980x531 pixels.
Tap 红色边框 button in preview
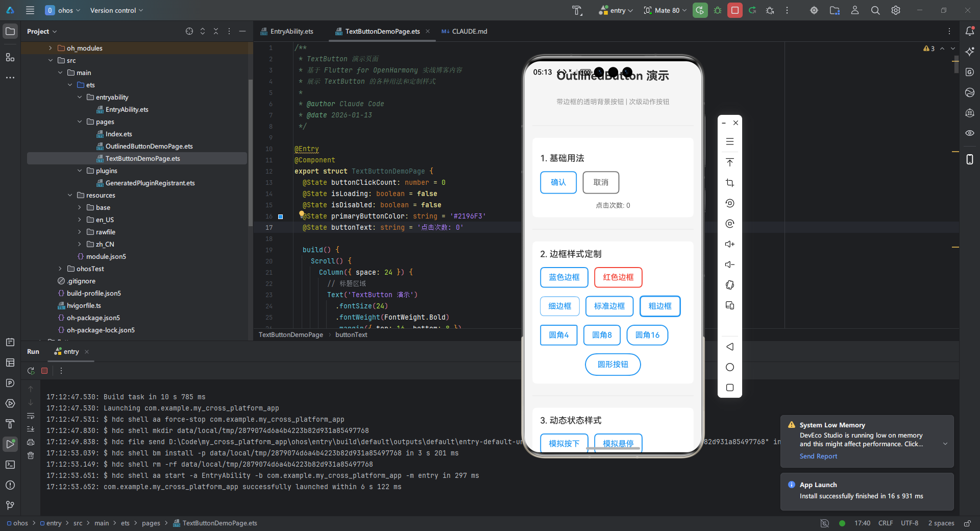[618, 277]
